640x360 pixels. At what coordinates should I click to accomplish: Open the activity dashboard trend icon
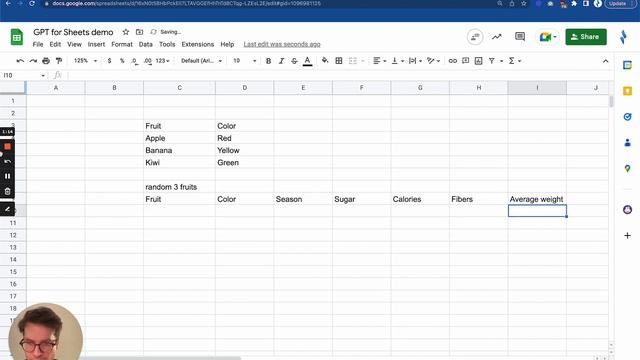496,37
